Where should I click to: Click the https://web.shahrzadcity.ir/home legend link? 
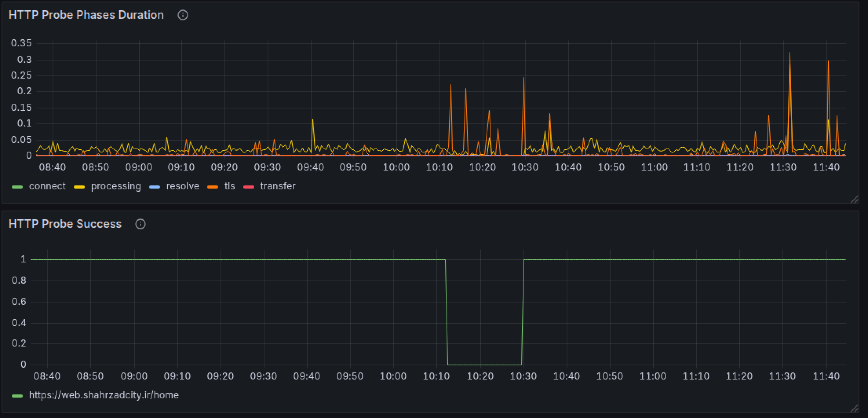(x=103, y=395)
